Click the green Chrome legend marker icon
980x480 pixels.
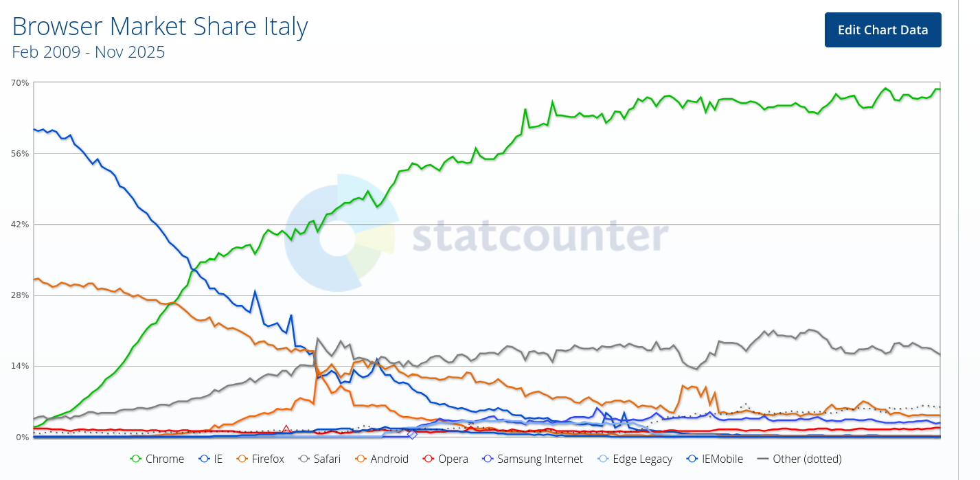click(x=135, y=459)
